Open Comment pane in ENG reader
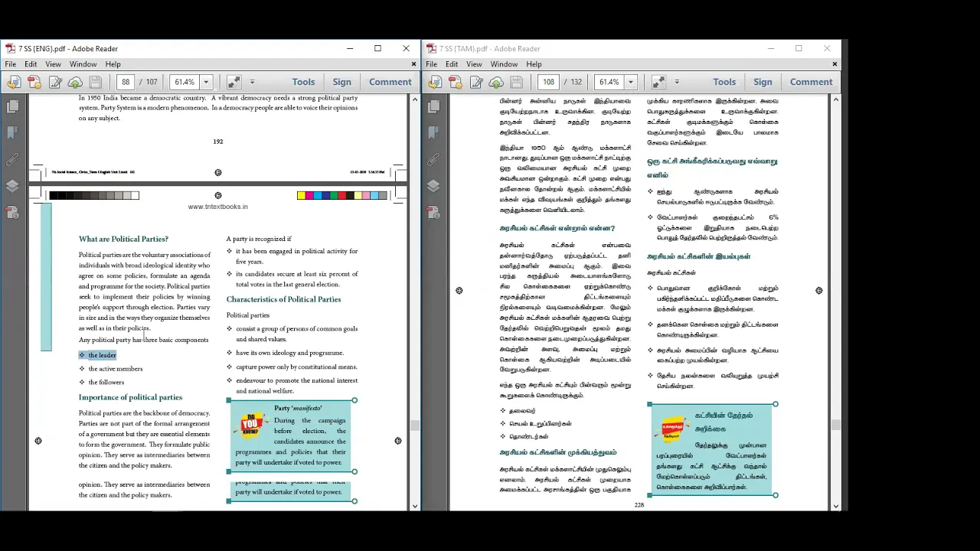 pos(390,82)
